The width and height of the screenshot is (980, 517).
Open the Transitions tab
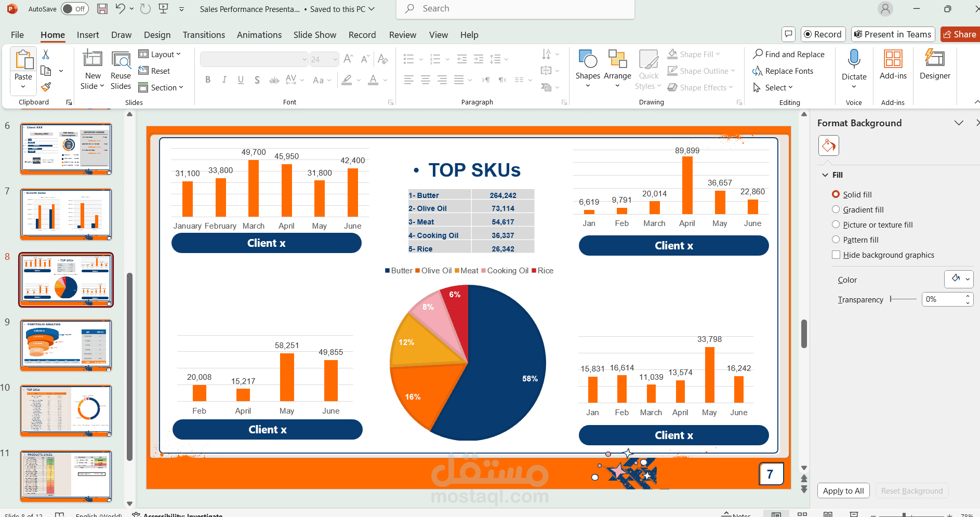pos(204,35)
